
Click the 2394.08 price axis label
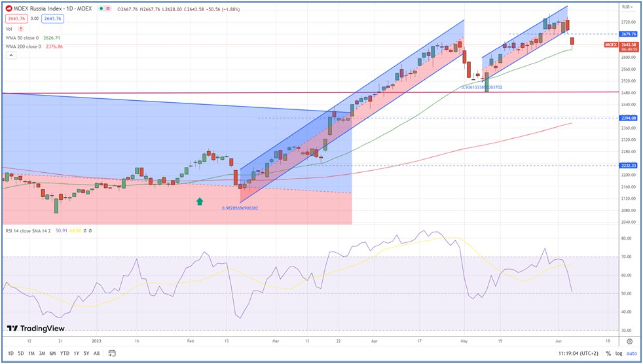tap(629, 118)
